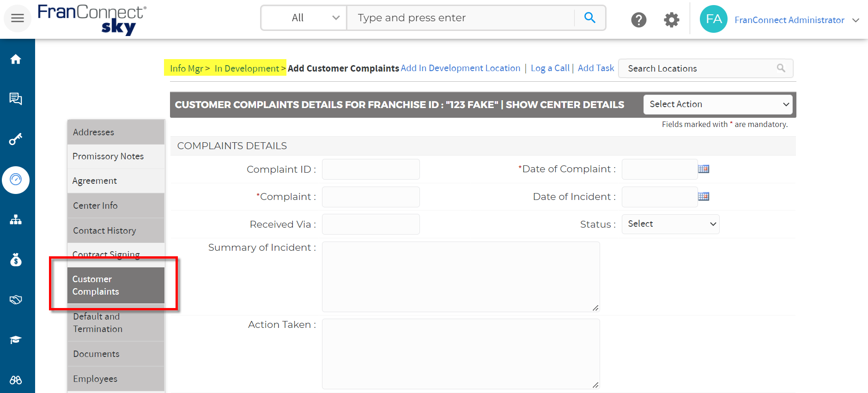868x393 pixels.
Task: Open calendar picker for Date of Complaint
Action: click(703, 169)
